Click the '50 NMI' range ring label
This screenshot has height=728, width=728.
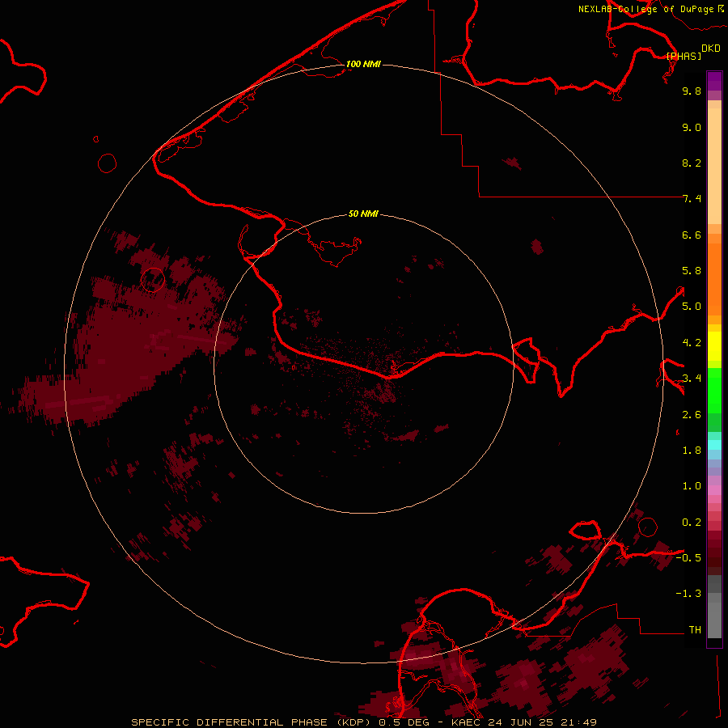tap(363, 214)
